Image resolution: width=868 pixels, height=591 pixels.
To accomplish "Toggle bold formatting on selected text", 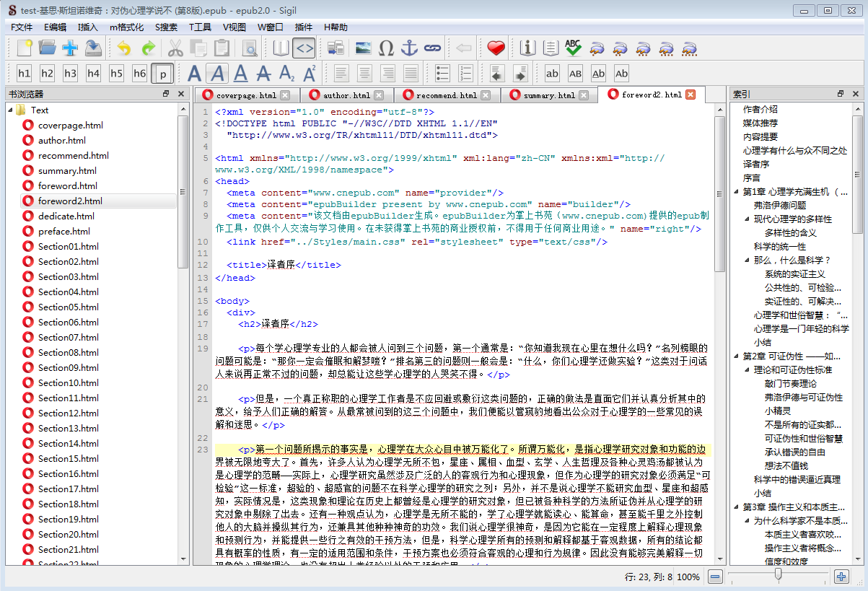I will tap(194, 73).
